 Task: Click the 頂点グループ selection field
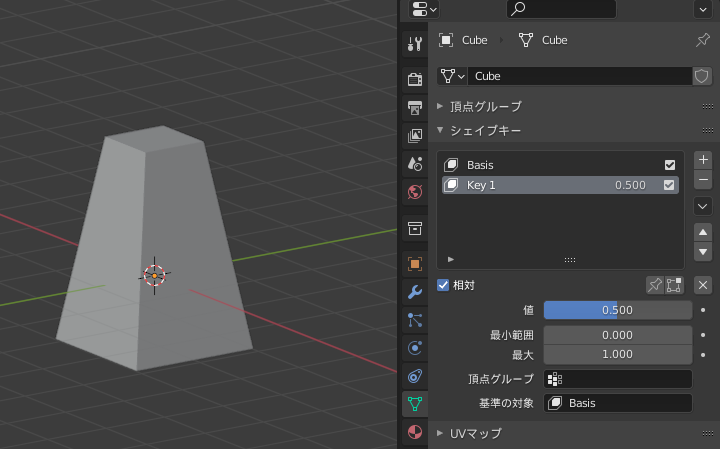(618, 379)
